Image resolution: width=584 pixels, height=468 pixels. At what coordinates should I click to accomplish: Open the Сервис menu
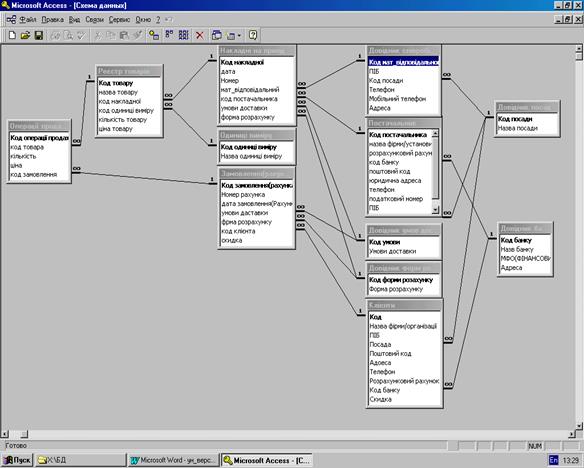(x=119, y=20)
